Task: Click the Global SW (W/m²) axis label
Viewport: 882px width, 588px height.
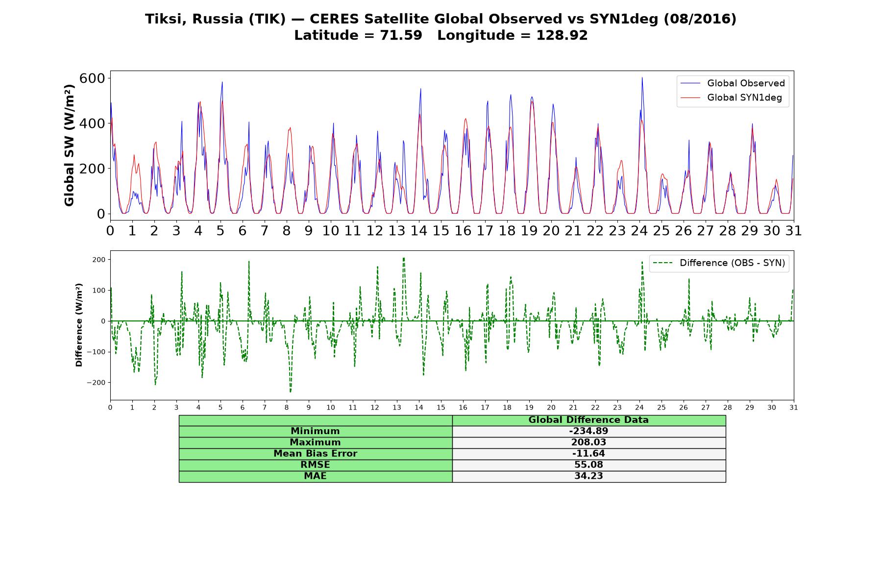Action: 69,146
